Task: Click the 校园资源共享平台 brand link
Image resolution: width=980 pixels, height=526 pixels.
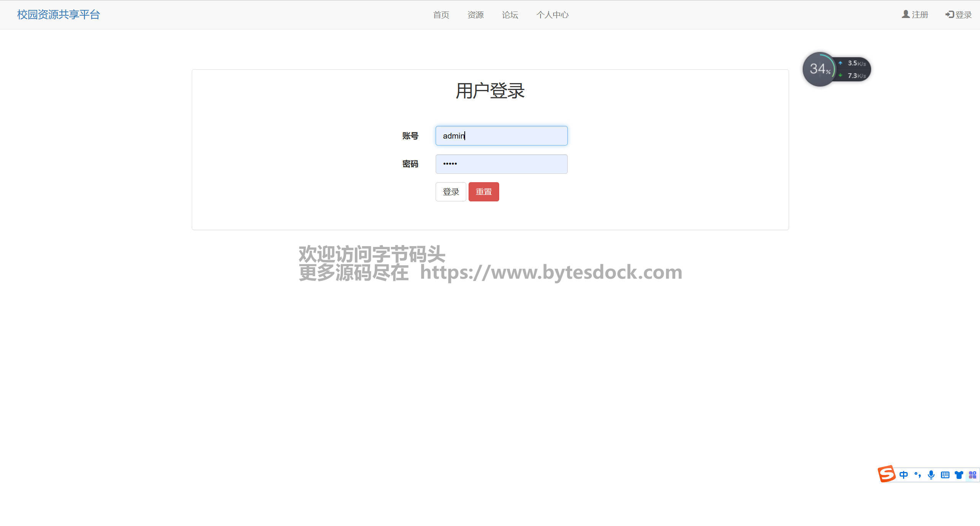Action: coord(59,15)
